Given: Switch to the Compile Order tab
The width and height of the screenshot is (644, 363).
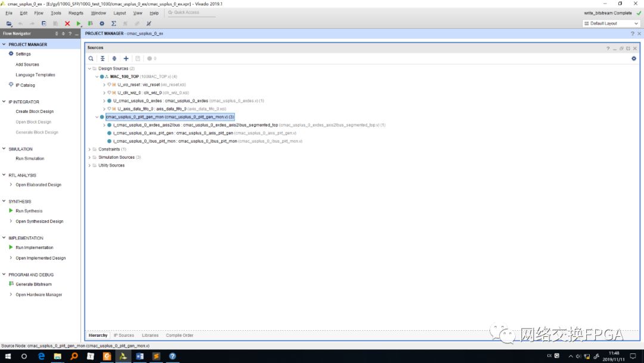Looking at the screenshot, I should click(x=179, y=336).
